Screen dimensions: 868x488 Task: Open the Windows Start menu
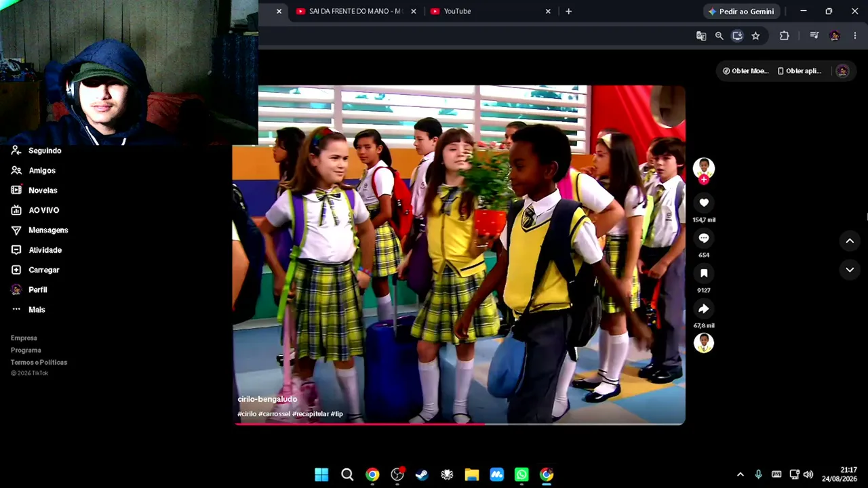click(321, 474)
